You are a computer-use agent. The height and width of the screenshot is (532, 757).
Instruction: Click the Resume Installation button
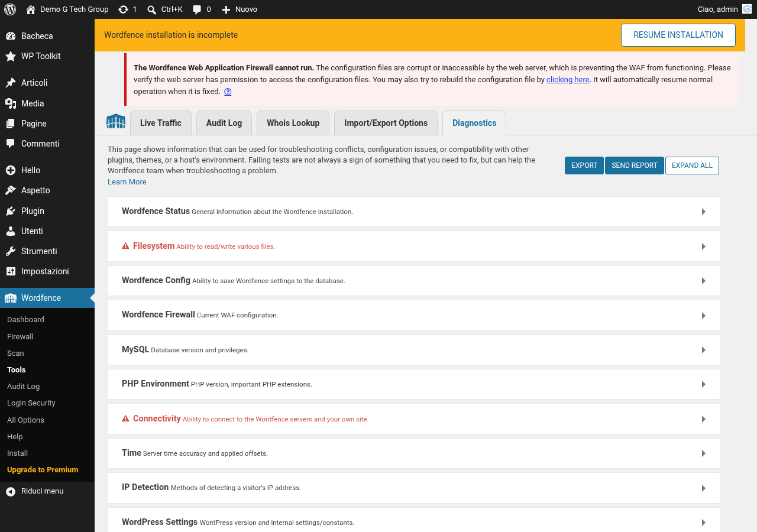678,35
